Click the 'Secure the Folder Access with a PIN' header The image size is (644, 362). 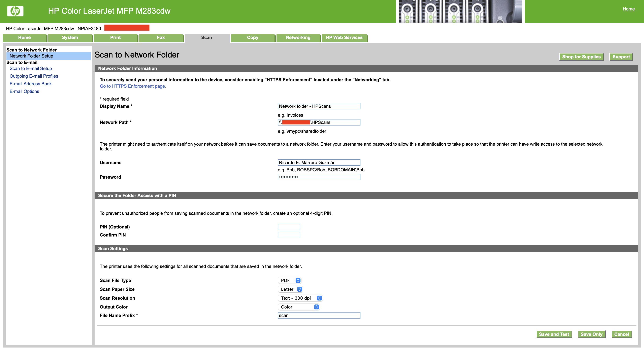(366, 196)
